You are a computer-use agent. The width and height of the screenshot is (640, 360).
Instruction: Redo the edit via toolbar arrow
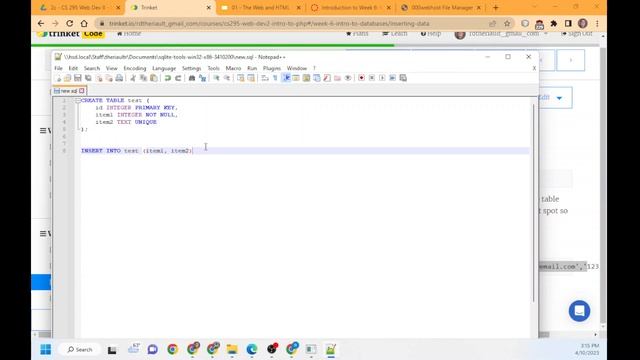tap(178, 78)
